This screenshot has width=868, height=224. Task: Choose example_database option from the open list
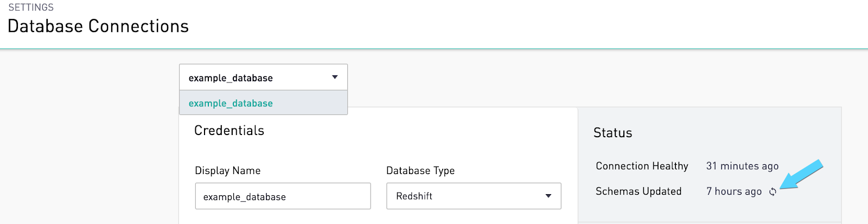click(263, 103)
